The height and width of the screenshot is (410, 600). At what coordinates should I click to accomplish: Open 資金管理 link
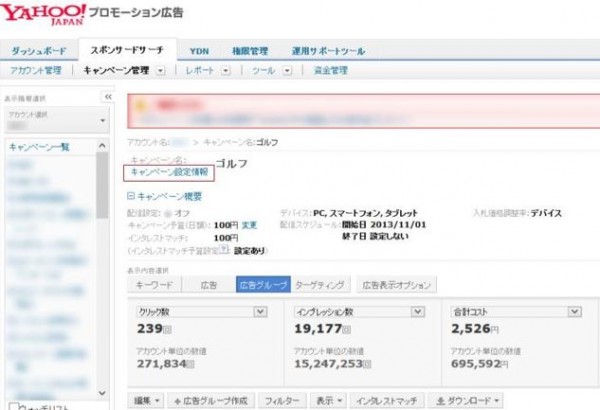click(331, 71)
